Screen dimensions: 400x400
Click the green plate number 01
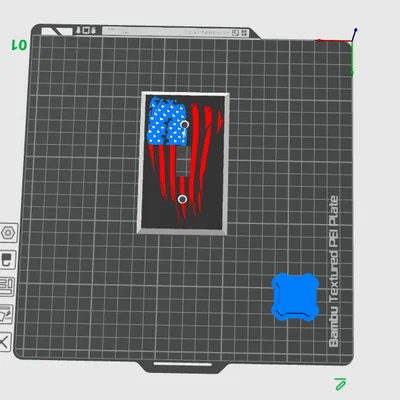pos(19,45)
